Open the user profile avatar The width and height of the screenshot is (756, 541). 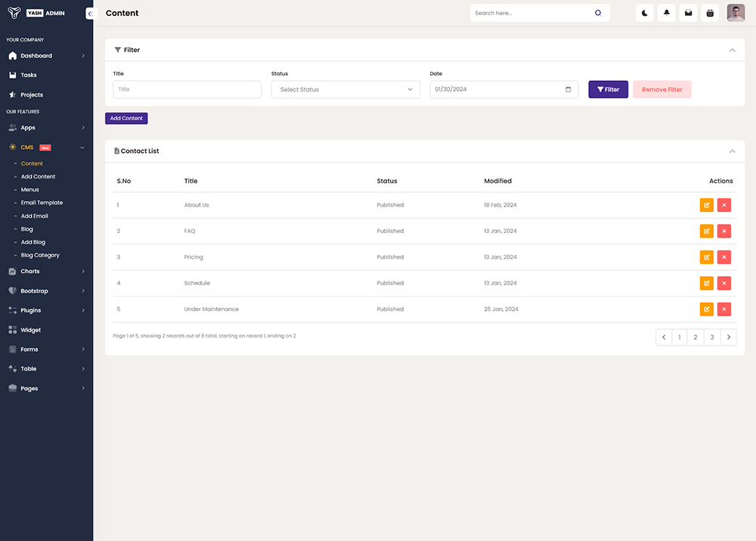click(x=736, y=13)
